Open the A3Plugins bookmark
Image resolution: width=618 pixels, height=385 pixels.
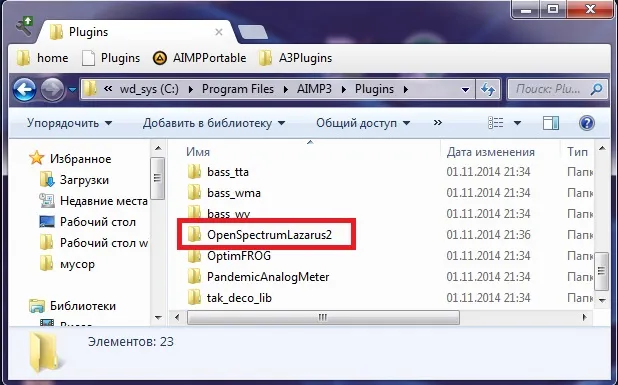click(296, 58)
